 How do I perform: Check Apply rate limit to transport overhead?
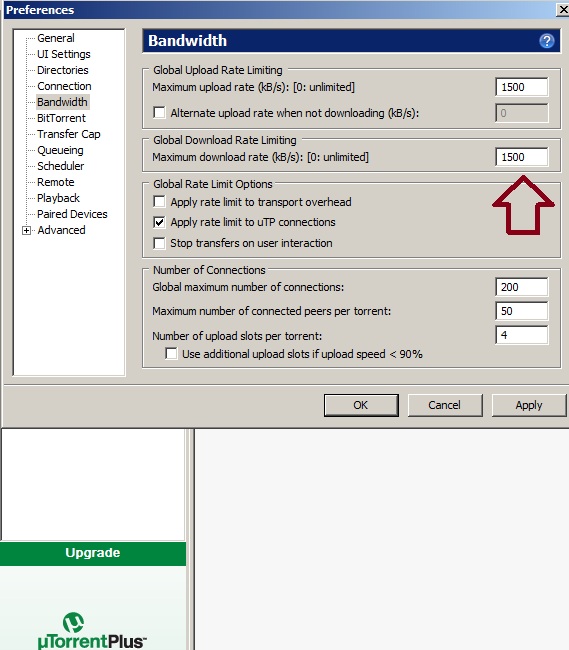tap(159, 202)
